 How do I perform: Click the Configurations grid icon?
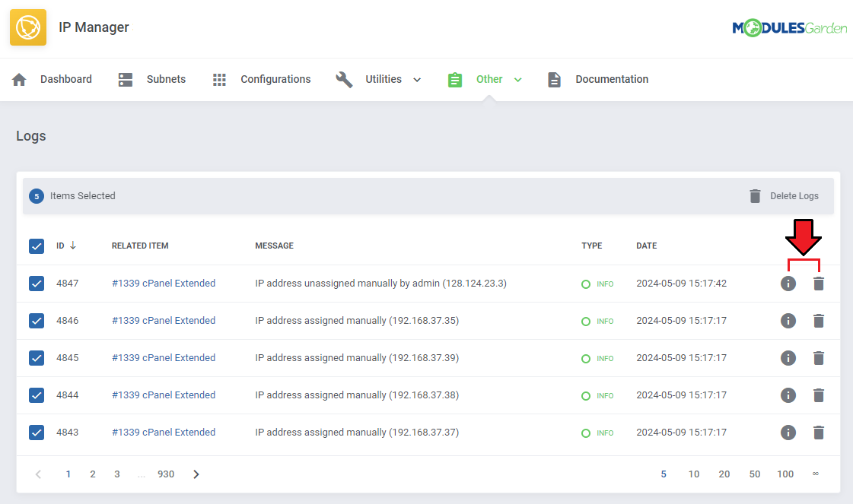pyautogui.click(x=219, y=80)
